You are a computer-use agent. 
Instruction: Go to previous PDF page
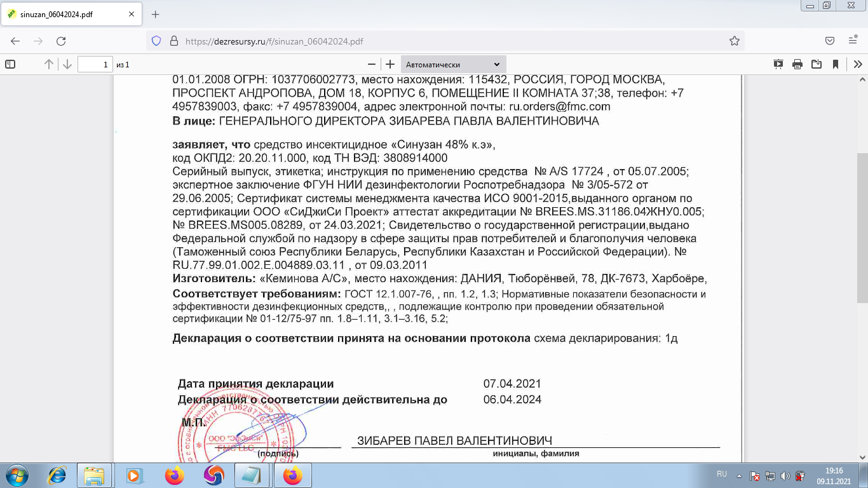pyautogui.click(x=49, y=64)
